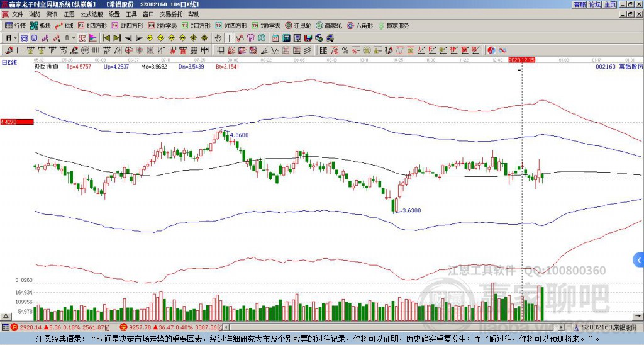Open the T数字表 number table
This screenshot has height=345, width=644.
click(266, 25)
